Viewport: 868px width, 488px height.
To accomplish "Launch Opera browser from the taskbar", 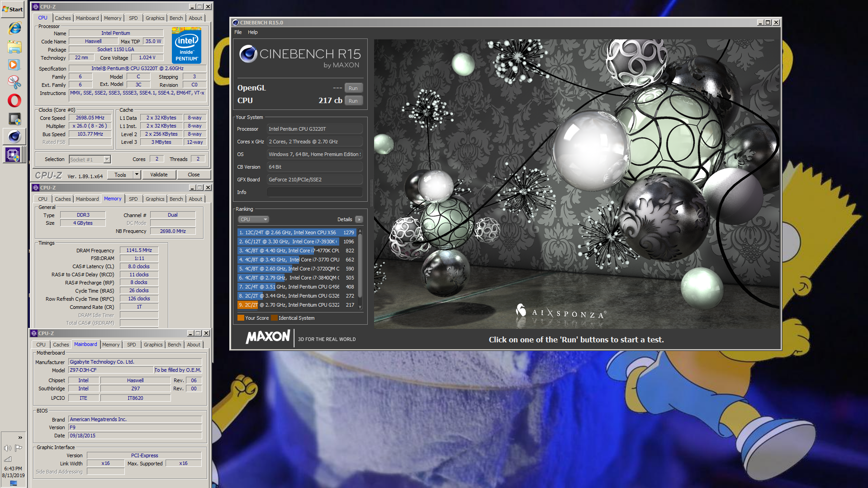I will 14,100.
